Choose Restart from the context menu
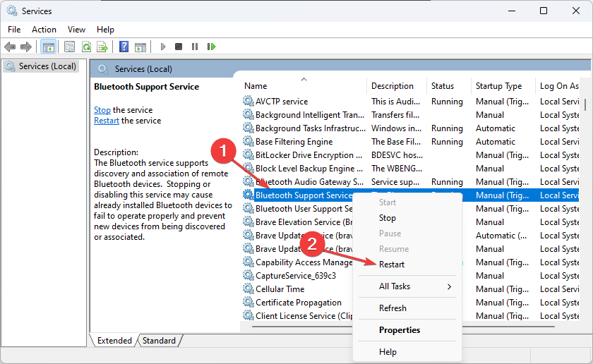This screenshot has width=593, height=364. coord(392,264)
